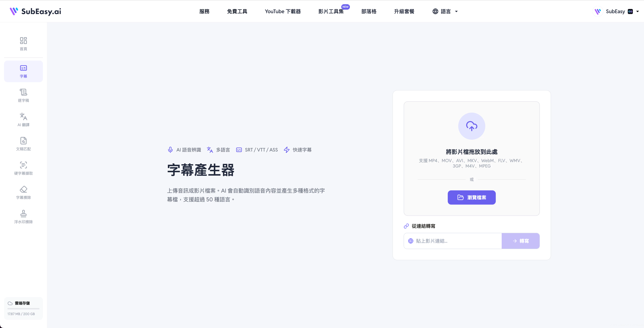Open the 免費工具 menu

[x=237, y=11]
